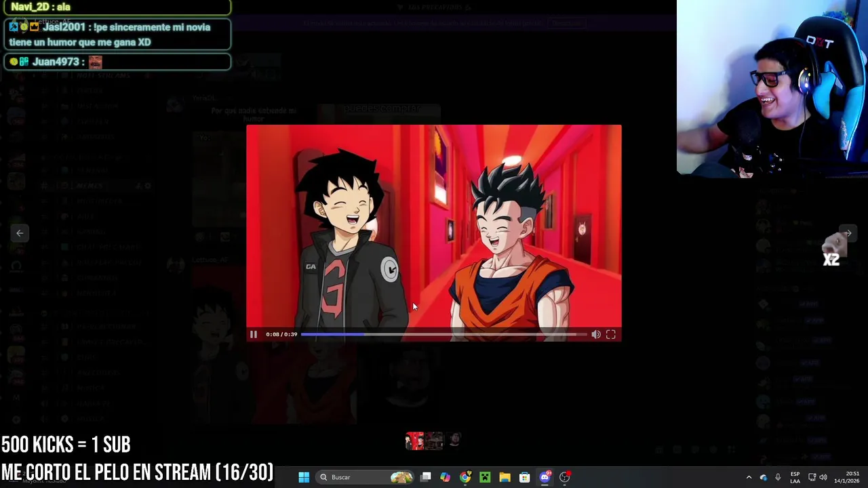Open File Explorer from the taskbar
The height and width of the screenshot is (488, 868).
tap(505, 477)
